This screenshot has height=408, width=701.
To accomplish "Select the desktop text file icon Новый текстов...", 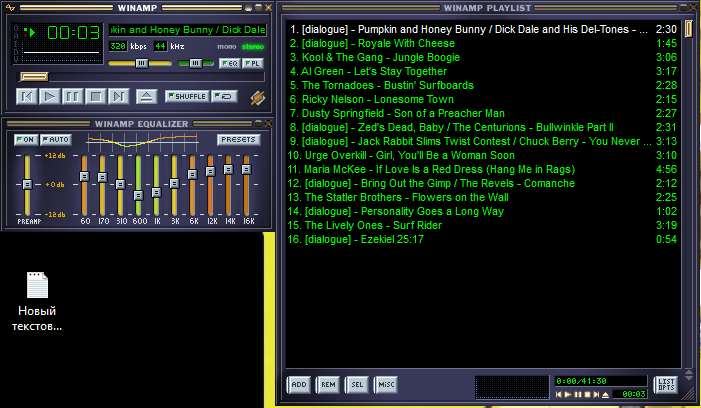I will tap(37, 302).
